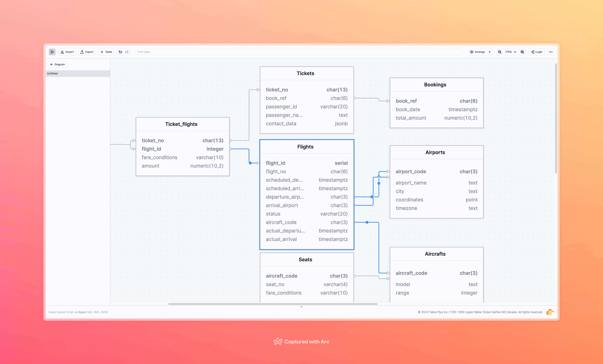Select the Flights table header

tap(305, 147)
